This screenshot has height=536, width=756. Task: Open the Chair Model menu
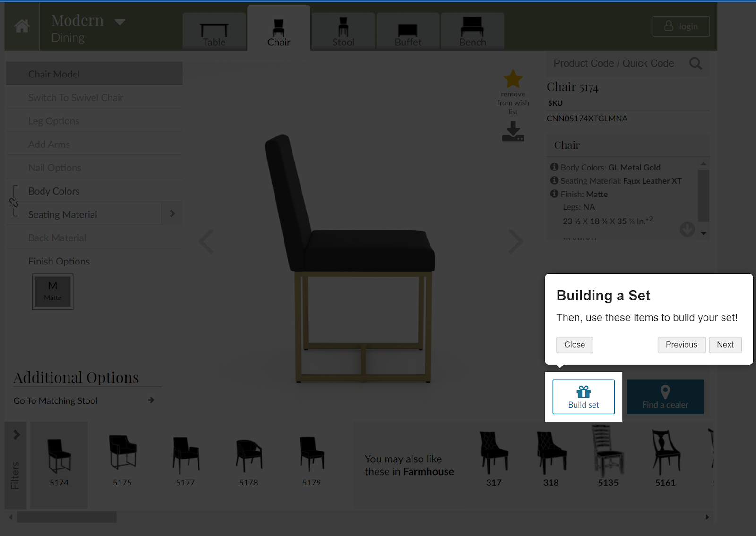[94, 74]
